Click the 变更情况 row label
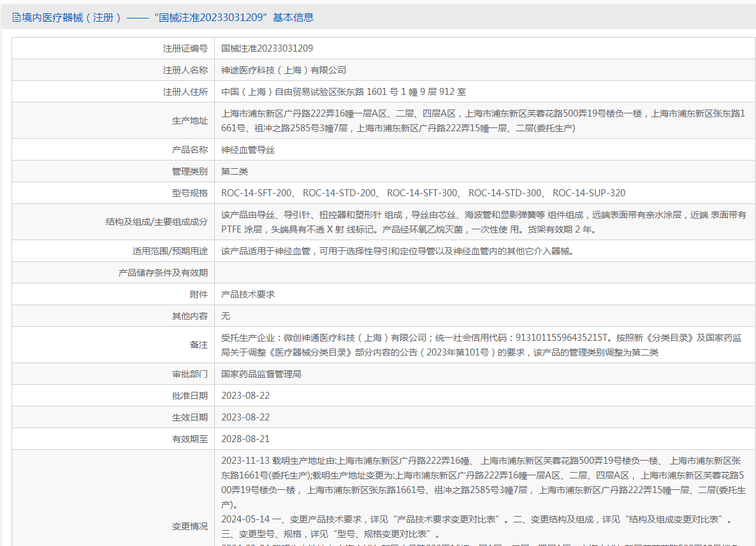The image size is (756, 546). (x=189, y=526)
